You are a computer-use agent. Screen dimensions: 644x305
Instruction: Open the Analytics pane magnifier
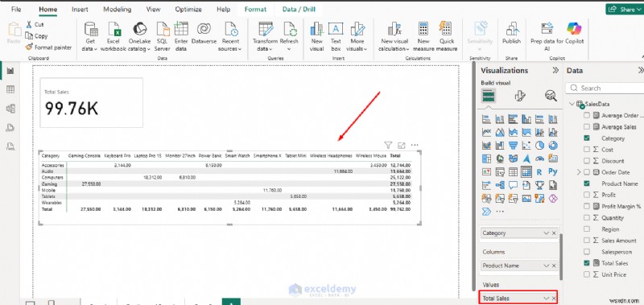(x=550, y=96)
